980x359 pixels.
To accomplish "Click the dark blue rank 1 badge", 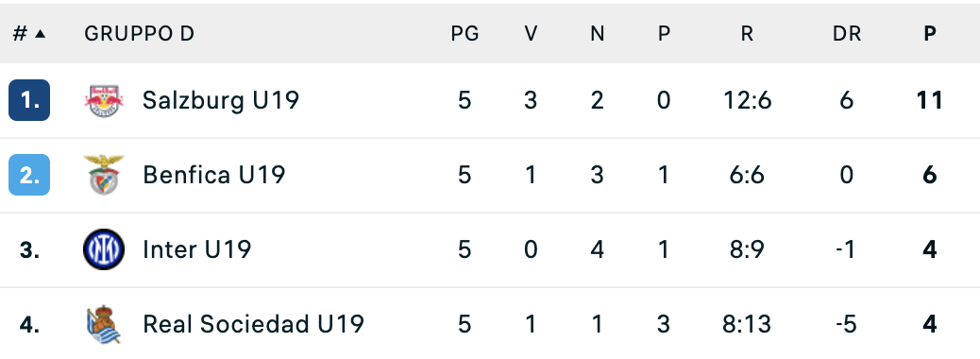I will [x=29, y=100].
